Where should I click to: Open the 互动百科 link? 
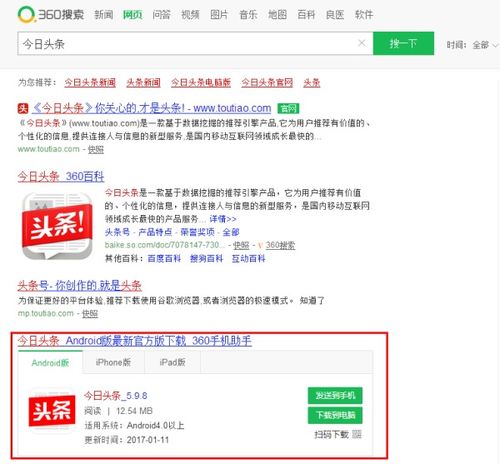pos(249,258)
